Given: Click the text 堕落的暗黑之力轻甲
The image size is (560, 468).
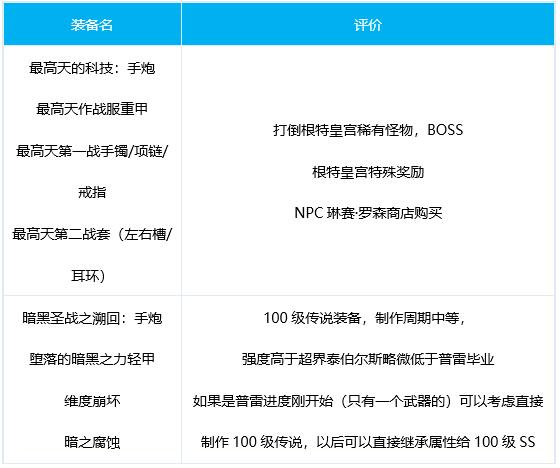Looking at the screenshot, I should coord(92,359).
